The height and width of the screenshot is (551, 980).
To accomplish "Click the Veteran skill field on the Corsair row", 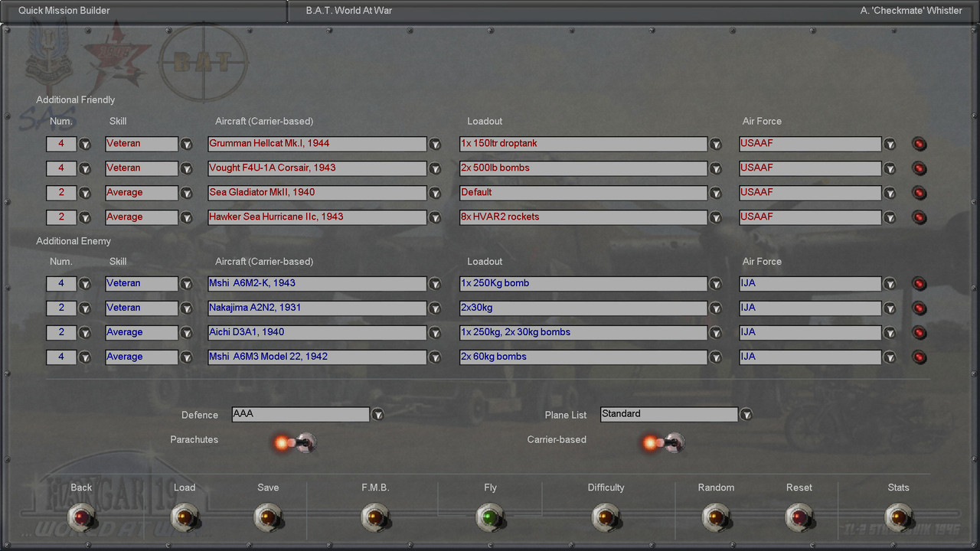I will (142, 168).
